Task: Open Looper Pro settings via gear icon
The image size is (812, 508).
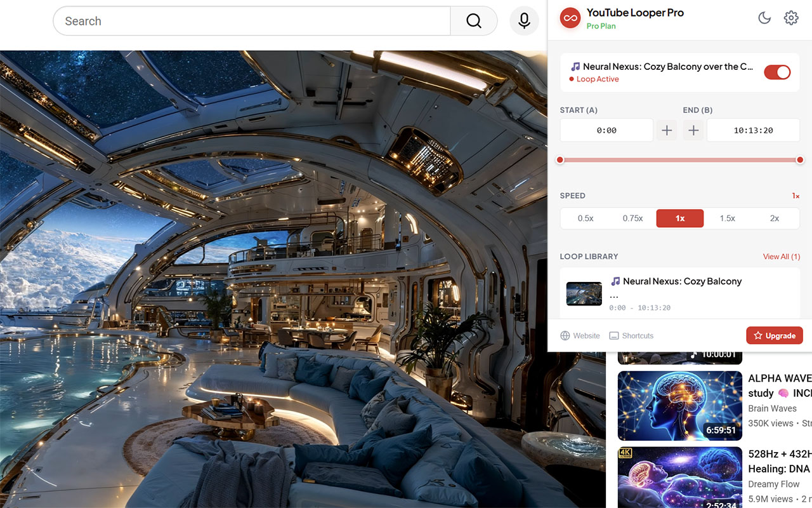Action: (791, 18)
